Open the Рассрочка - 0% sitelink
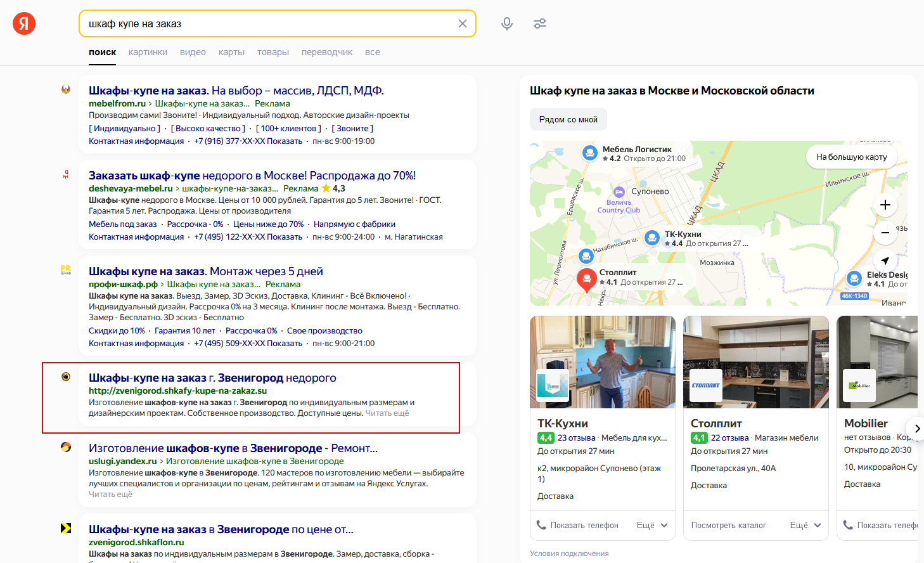The image size is (924, 563). click(195, 224)
